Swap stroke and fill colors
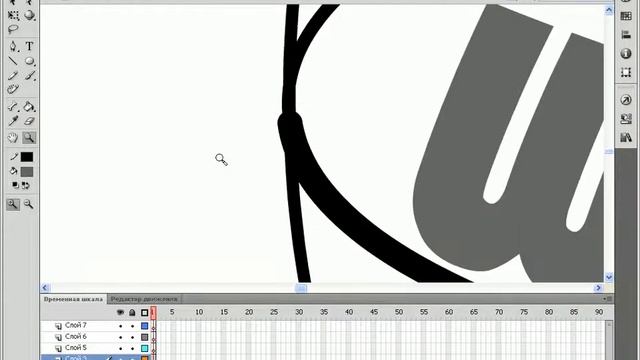The height and width of the screenshot is (360, 640). [x=26, y=185]
